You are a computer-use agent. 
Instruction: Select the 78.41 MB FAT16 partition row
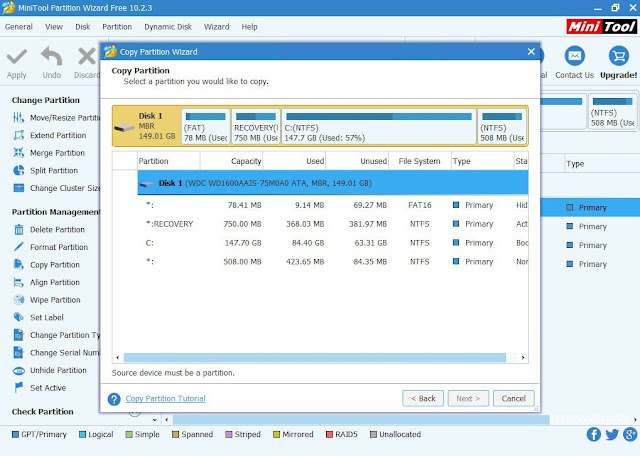[333, 205]
